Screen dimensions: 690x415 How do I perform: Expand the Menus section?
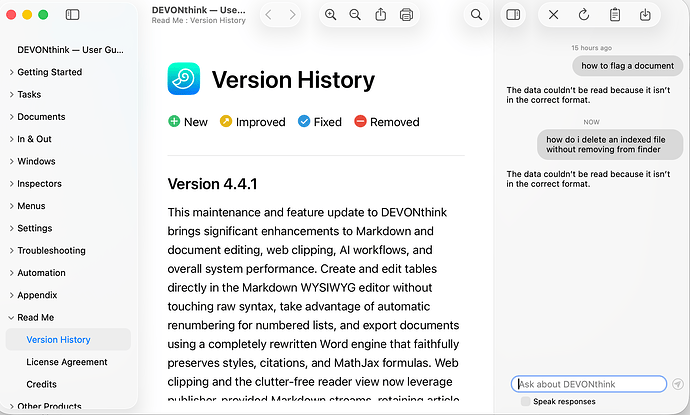pyautogui.click(x=11, y=206)
